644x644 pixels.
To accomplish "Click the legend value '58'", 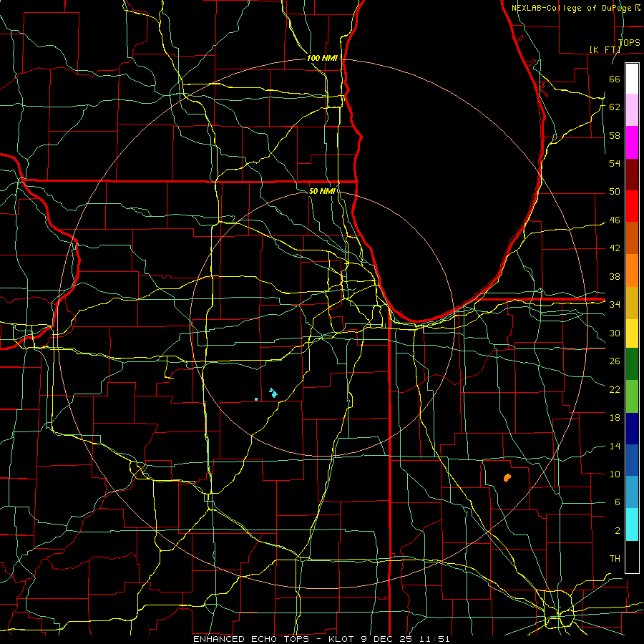I will 615,135.
